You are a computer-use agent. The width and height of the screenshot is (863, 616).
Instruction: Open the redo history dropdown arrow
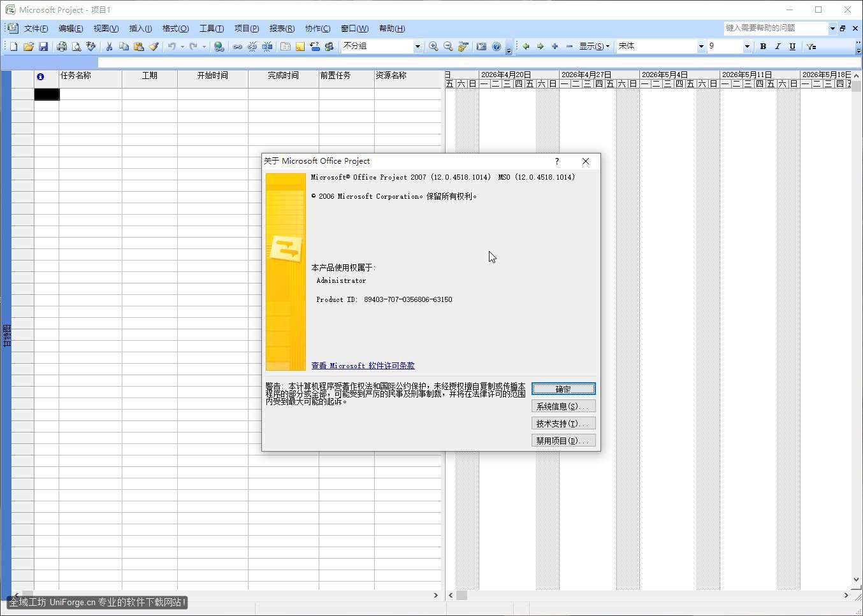click(204, 47)
